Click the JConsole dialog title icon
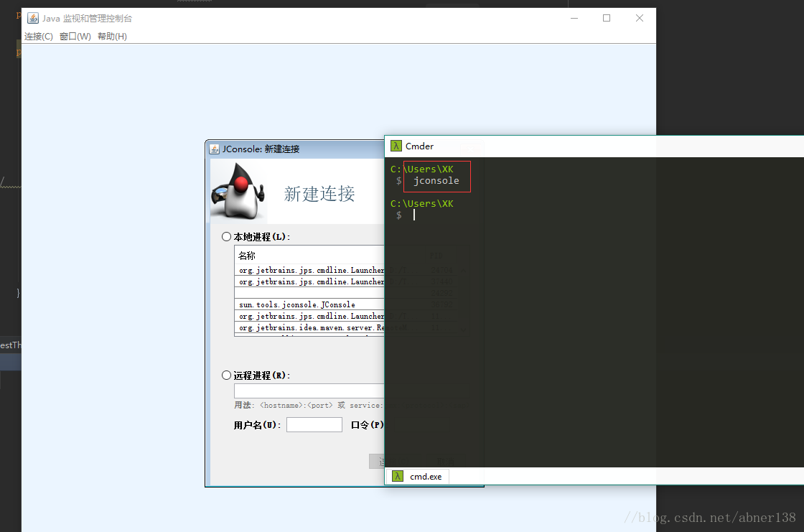 click(215, 149)
